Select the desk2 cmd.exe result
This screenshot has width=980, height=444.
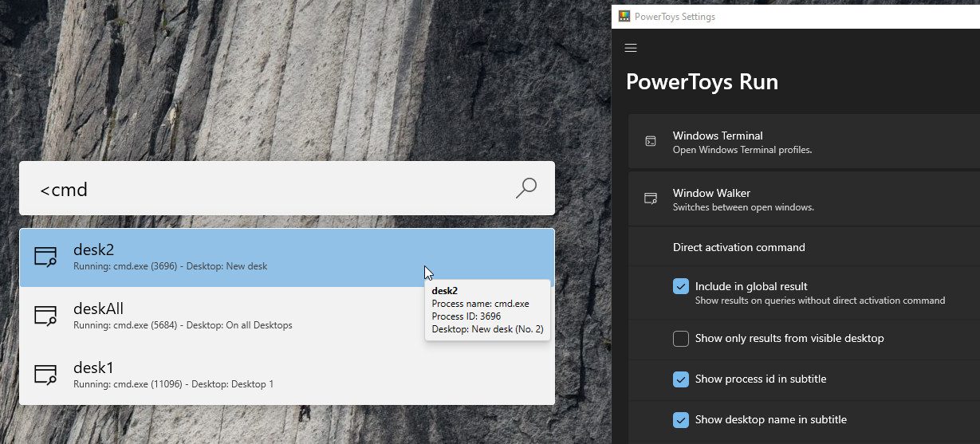click(239, 257)
